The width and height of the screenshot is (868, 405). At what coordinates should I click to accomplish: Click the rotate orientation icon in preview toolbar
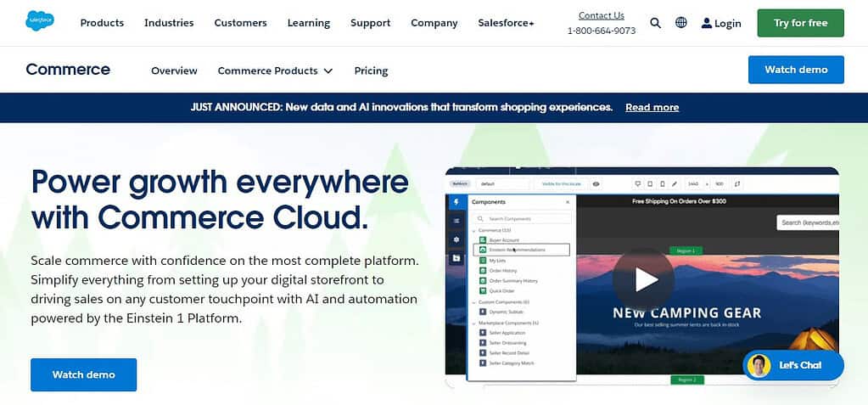coord(736,184)
